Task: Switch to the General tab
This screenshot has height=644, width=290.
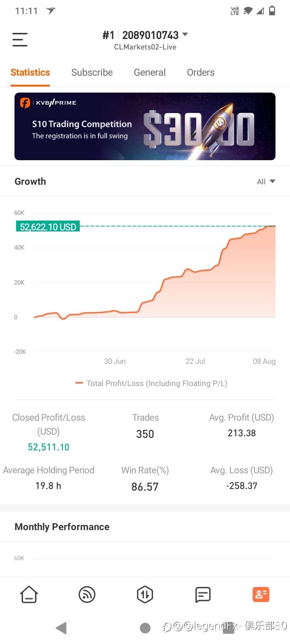Action: pos(149,72)
